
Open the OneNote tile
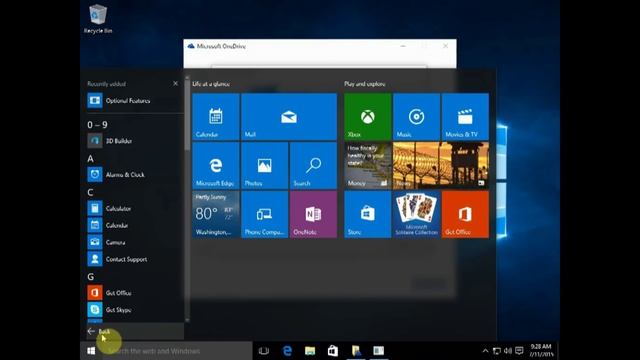coord(313,214)
